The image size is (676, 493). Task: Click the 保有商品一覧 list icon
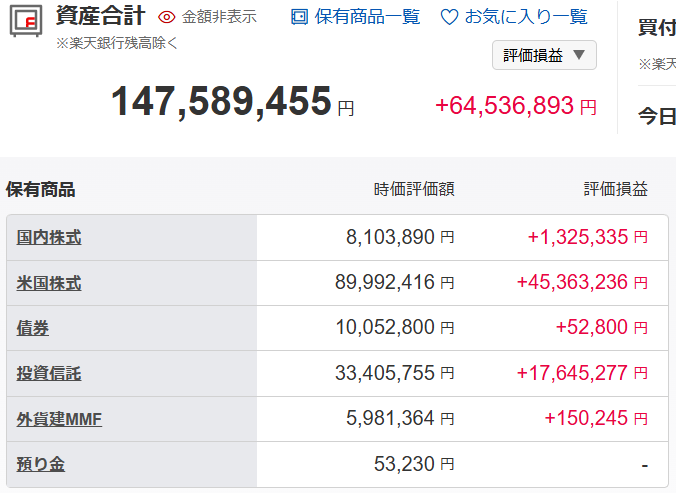(x=299, y=17)
